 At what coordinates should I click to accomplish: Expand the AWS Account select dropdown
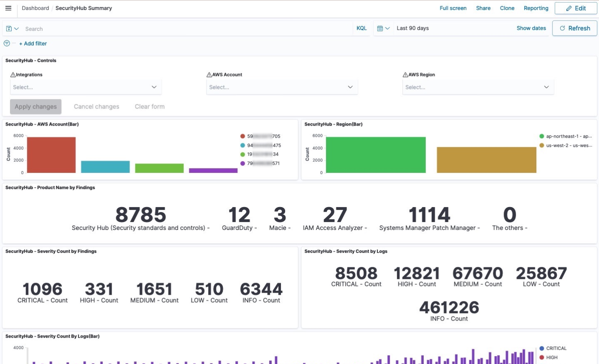282,87
